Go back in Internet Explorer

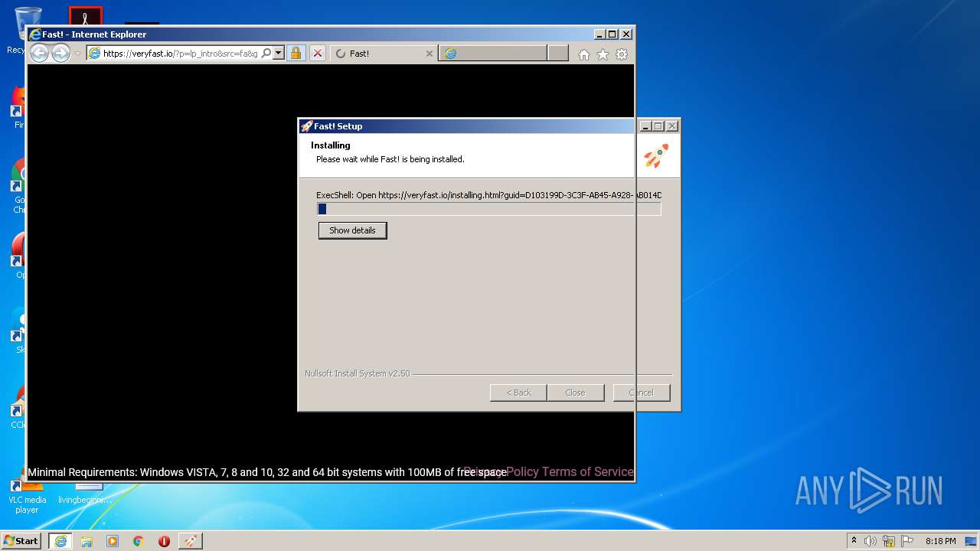click(x=39, y=53)
